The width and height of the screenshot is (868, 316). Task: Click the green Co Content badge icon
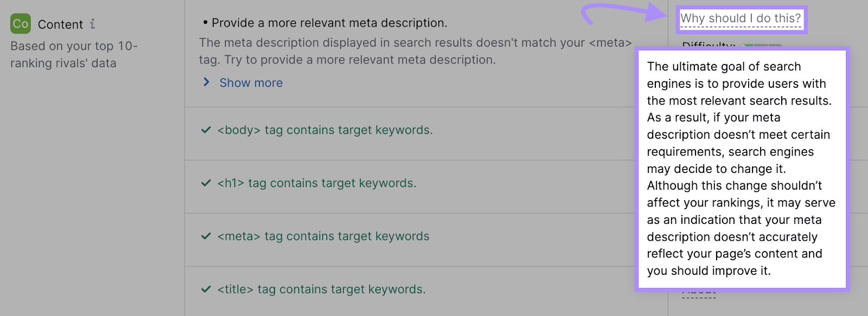click(21, 24)
